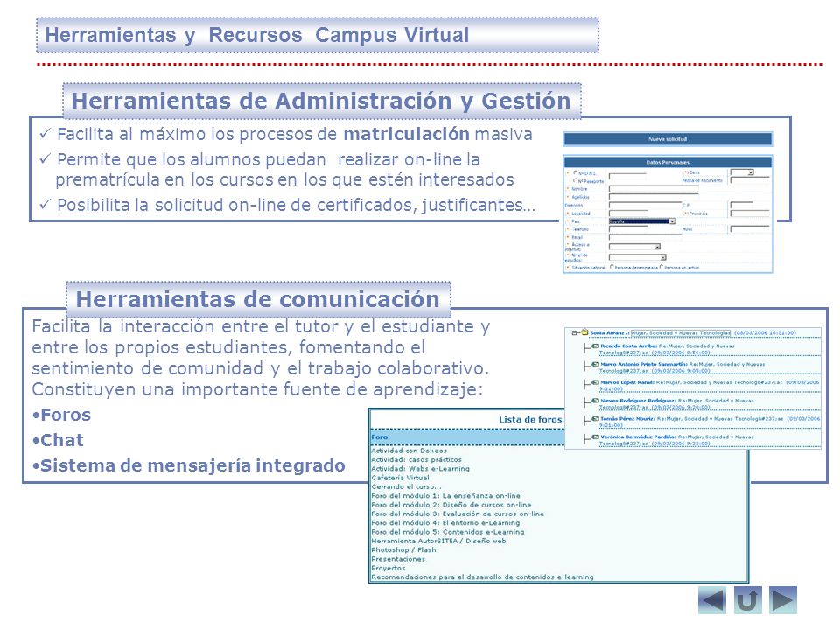Open Marco Antonio Prieto Sanmartín's reply
This screenshot has width=840, height=630.
click(x=682, y=367)
